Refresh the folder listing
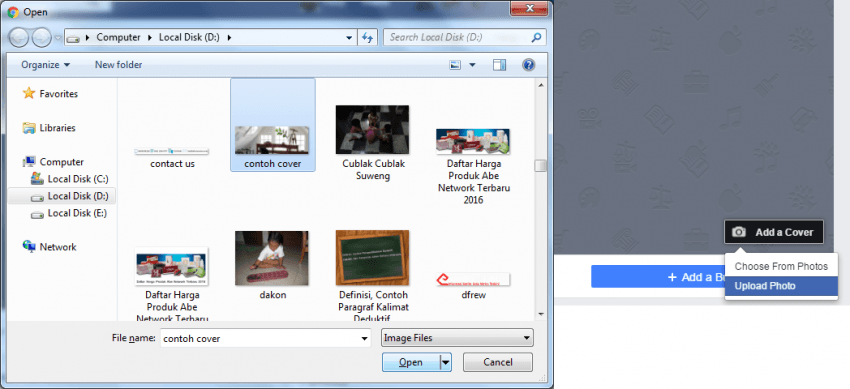This screenshot has width=850, height=389. [368, 38]
